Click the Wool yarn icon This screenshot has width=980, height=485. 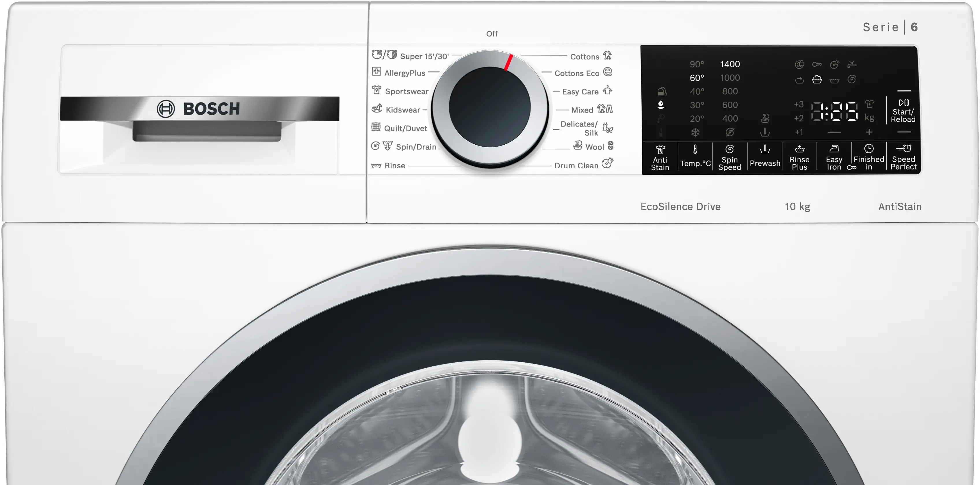click(610, 145)
